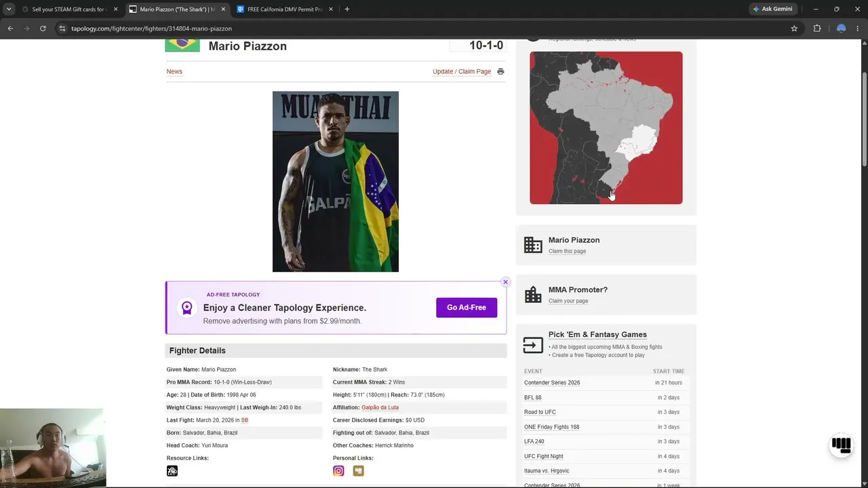Open the Galpão da Luta affiliation link
This screenshot has height=488, width=868.
tap(380, 407)
